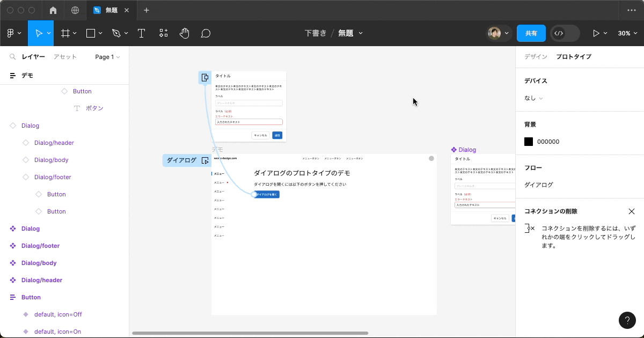Image resolution: width=644 pixels, height=338 pixels.
Task: Open the 30% zoom dropdown
Action: (x=627, y=33)
